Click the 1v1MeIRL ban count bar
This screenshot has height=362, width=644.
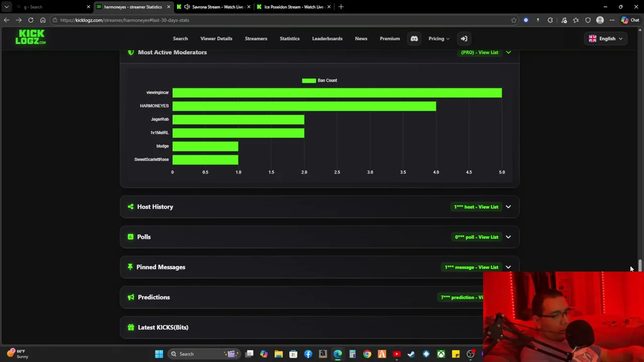pos(238,133)
